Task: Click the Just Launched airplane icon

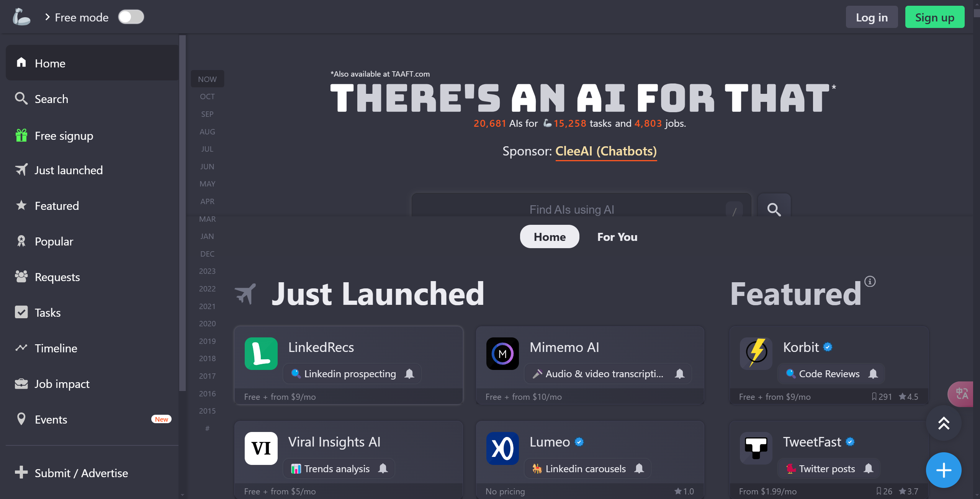Action: point(245,294)
